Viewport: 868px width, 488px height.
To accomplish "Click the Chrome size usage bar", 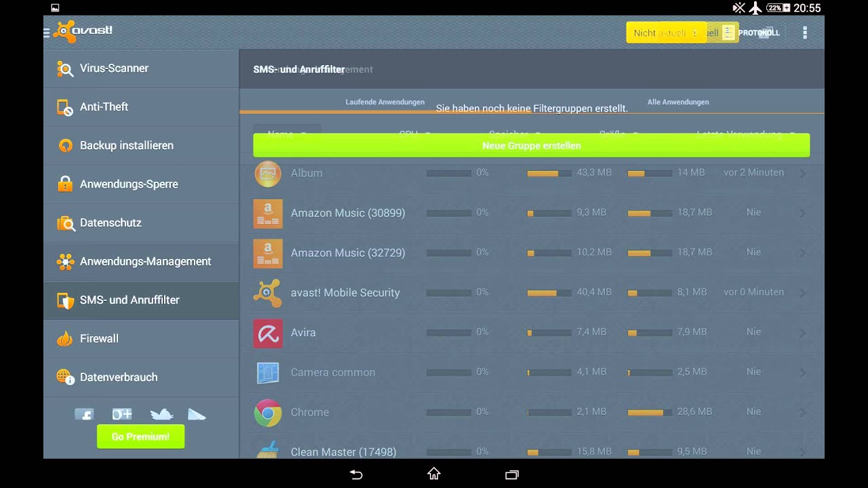I will pyautogui.click(x=650, y=412).
